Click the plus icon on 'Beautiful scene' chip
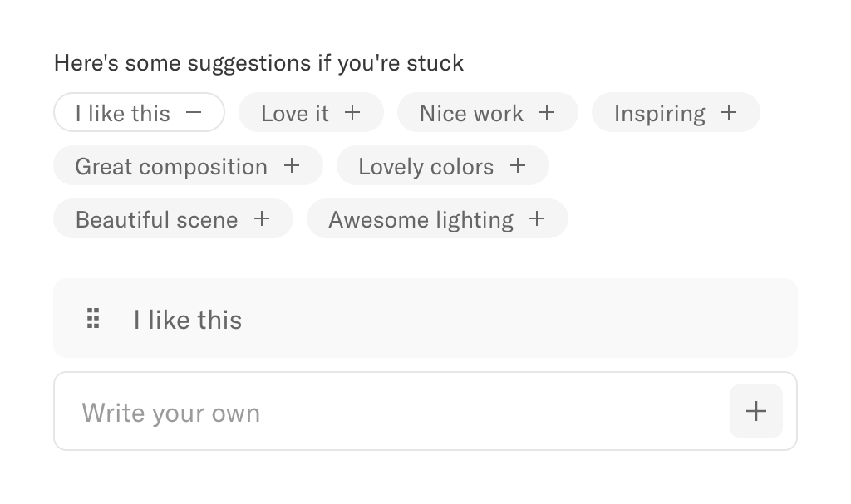851x504 pixels. (262, 218)
